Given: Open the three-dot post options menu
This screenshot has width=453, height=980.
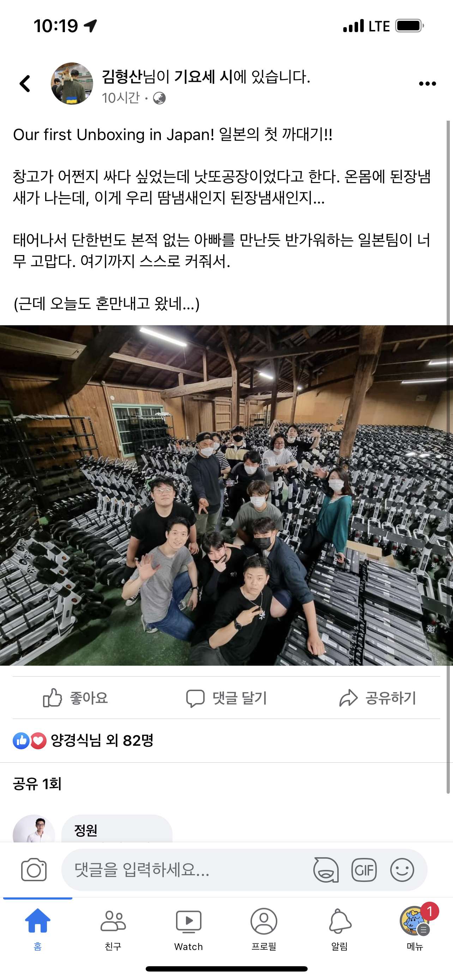Looking at the screenshot, I should tap(427, 84).
